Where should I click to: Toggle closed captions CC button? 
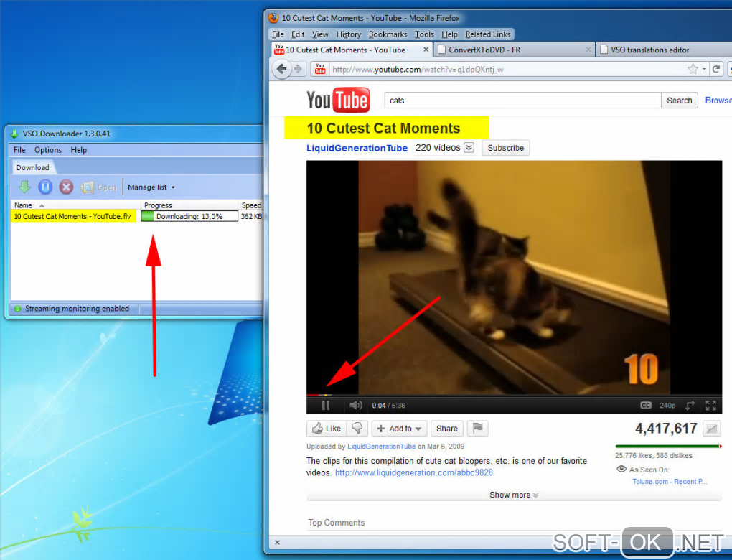[x=646, y=406]
